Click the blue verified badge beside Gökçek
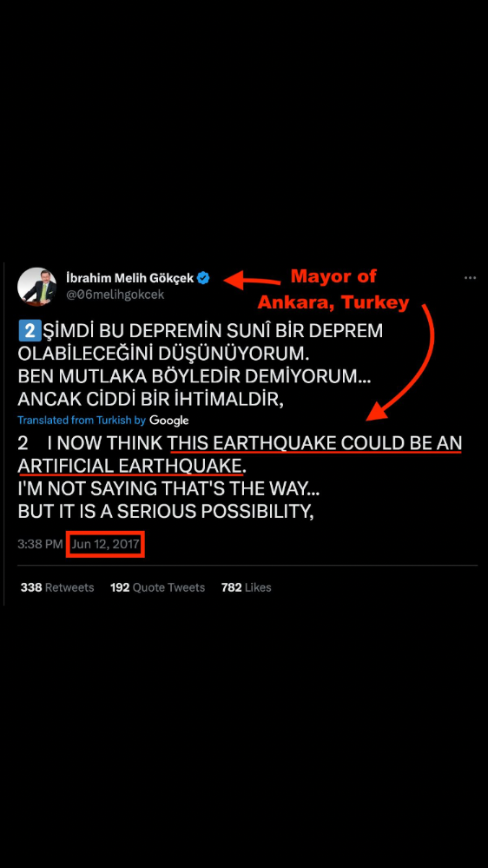This screenshot has height=868, width=488. (x=203, y=278)
